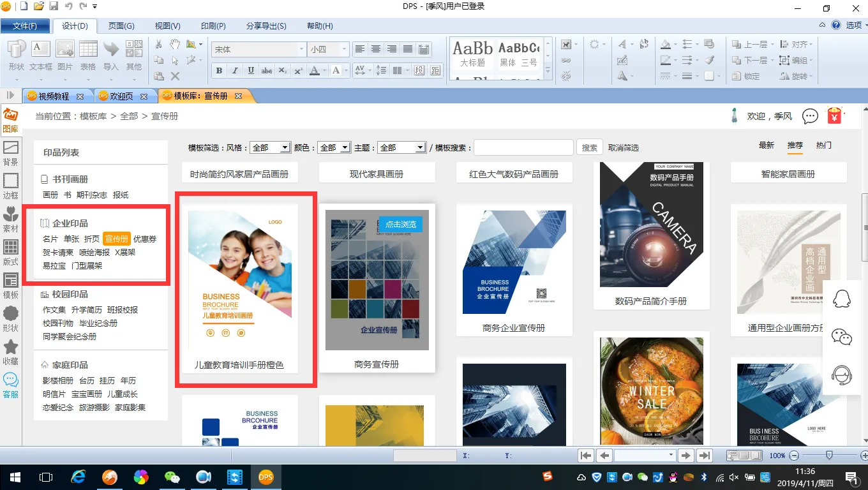This screenshot has height=490, width=868.
Task: Click the zoom slider in status bar
Action: pos(828,456)
